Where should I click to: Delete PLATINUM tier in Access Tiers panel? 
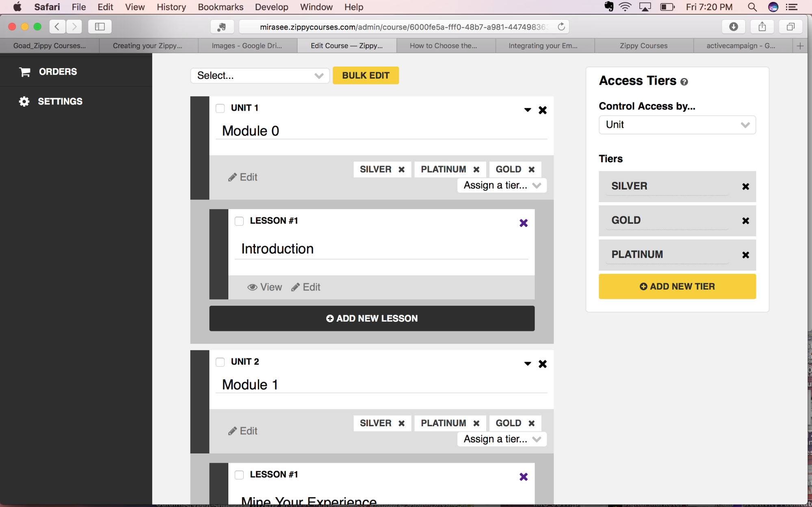click(745, 255)
